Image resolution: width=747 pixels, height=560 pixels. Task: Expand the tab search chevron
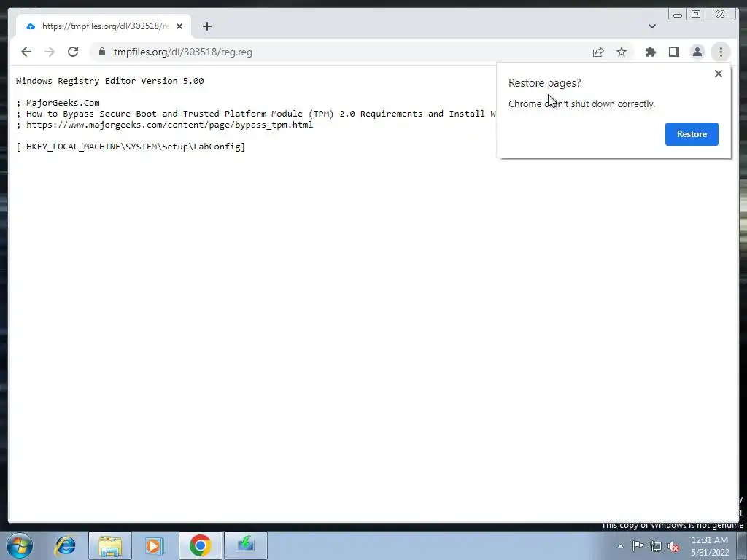[x=651, y=26]
